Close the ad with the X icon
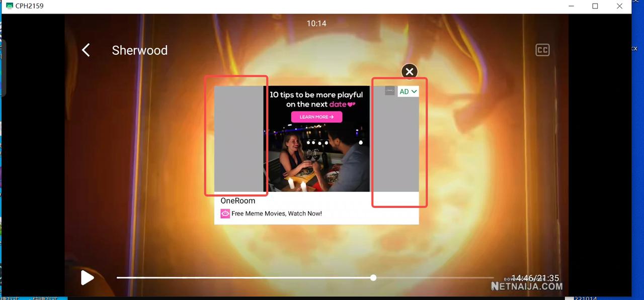This screenshot has width=644, height=300. pyautogui.click(x=410, y=72)
